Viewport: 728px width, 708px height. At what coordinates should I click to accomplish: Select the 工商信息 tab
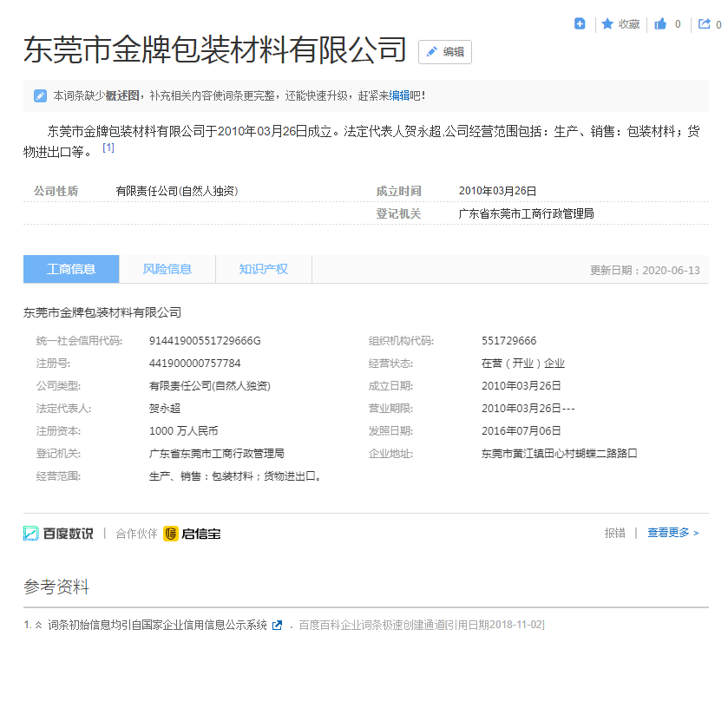(71, 269)
